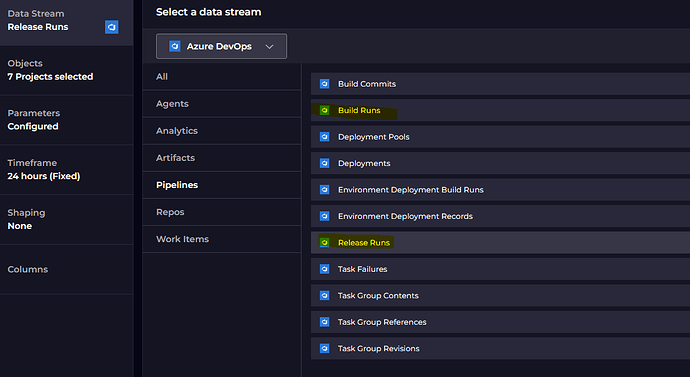Click the icon beside Task Group Contents
The height and width of the screenshot is (377, 690).
tap(324, 295)
